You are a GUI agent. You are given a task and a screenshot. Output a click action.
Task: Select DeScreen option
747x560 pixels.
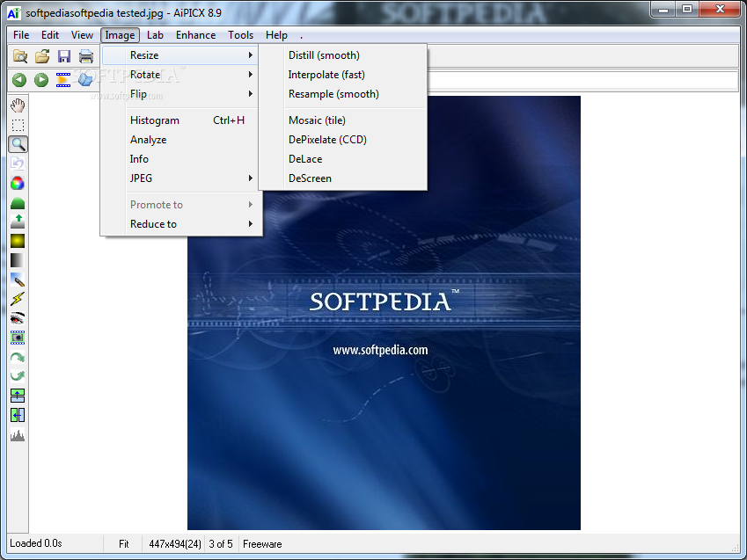(342, 178)
